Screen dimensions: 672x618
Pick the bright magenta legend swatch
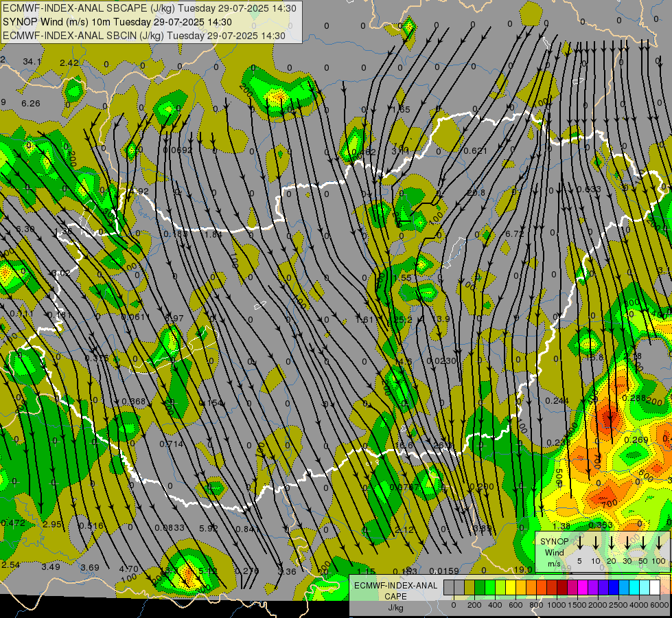583,587
